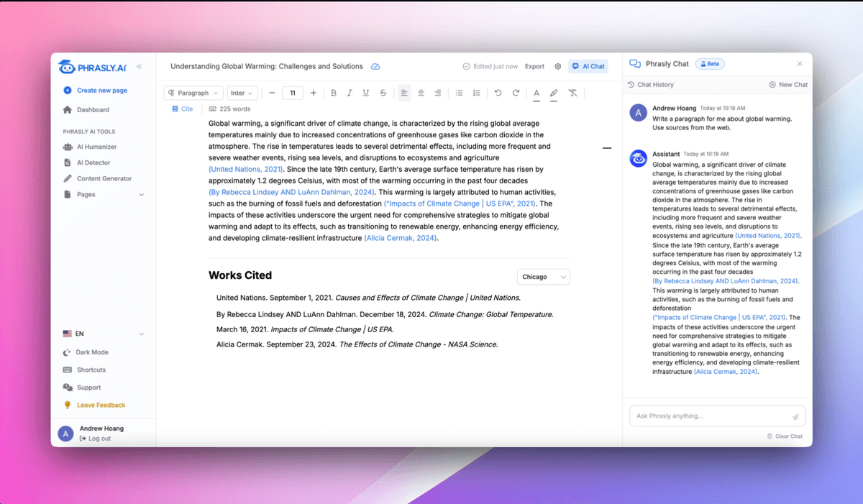Click the Impacts of Climate Change citation in document
This screenshot has height=504, width=863.
pos(460,203)
